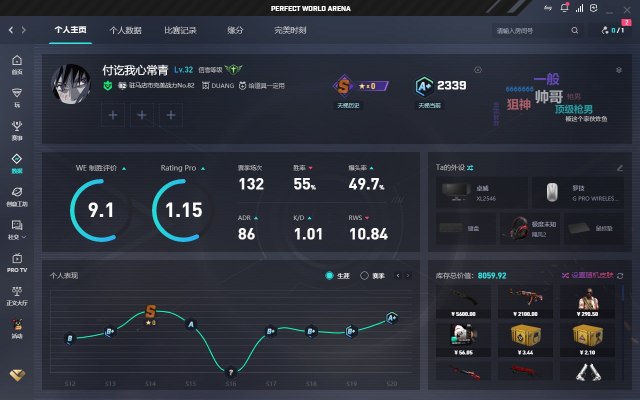Viewport: 640px width, 400px height.
Task: Click the S rank marker on chart
Action: point(151,312)
